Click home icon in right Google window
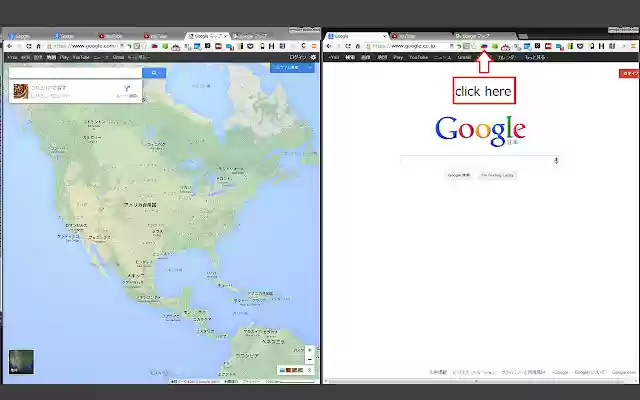640x400 pixels. point(358,46)
